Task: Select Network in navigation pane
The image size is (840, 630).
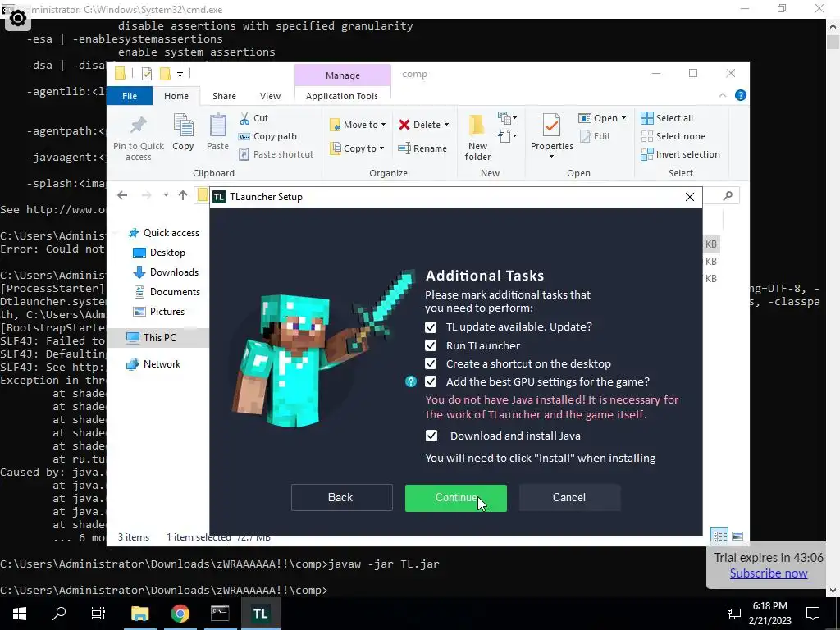Action: [153, 364]
